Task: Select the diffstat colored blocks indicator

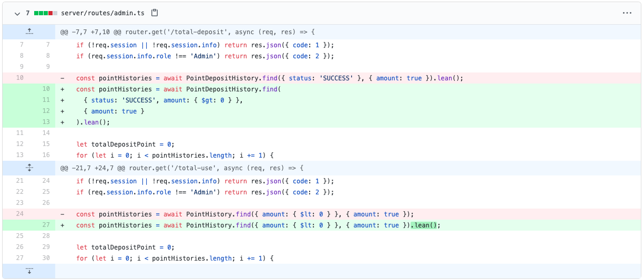Action: (x=46, y=13)
